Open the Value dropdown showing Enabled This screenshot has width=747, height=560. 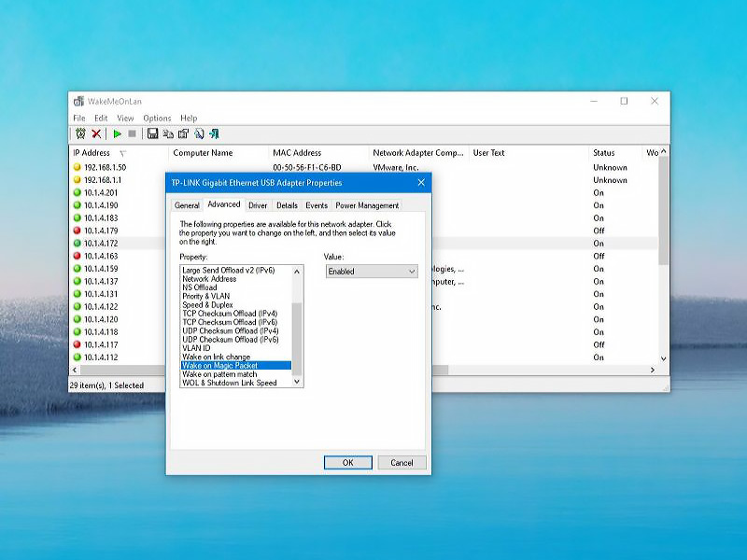point(372,272)
